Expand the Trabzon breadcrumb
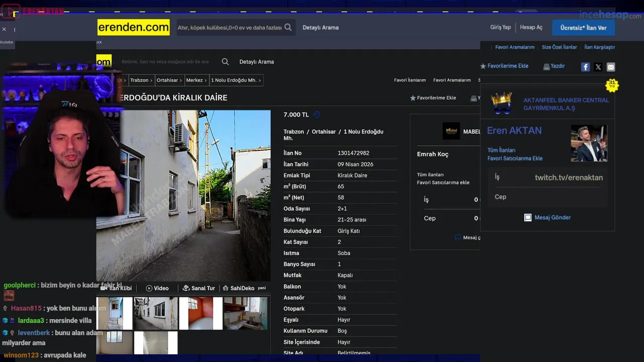Viewport: 644px width, 362px height. coord(141,80)
